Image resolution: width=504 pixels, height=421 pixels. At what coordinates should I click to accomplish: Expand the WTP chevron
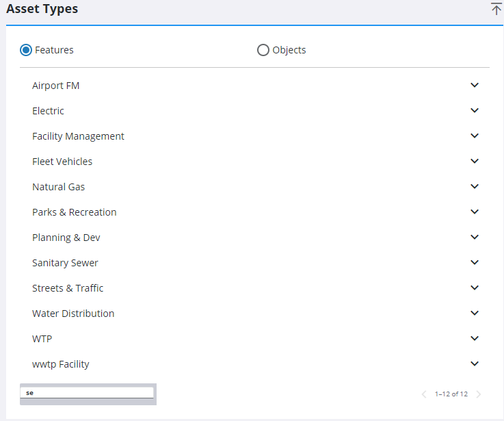475,339
